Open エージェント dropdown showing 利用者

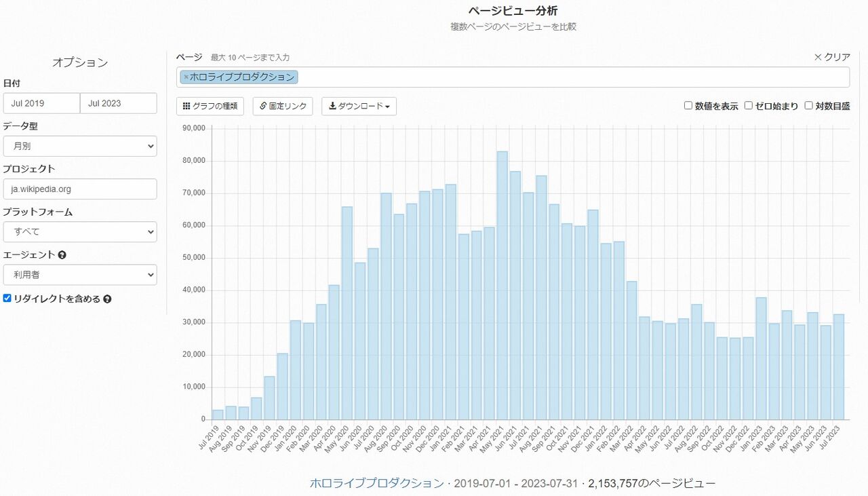point(80,275)
